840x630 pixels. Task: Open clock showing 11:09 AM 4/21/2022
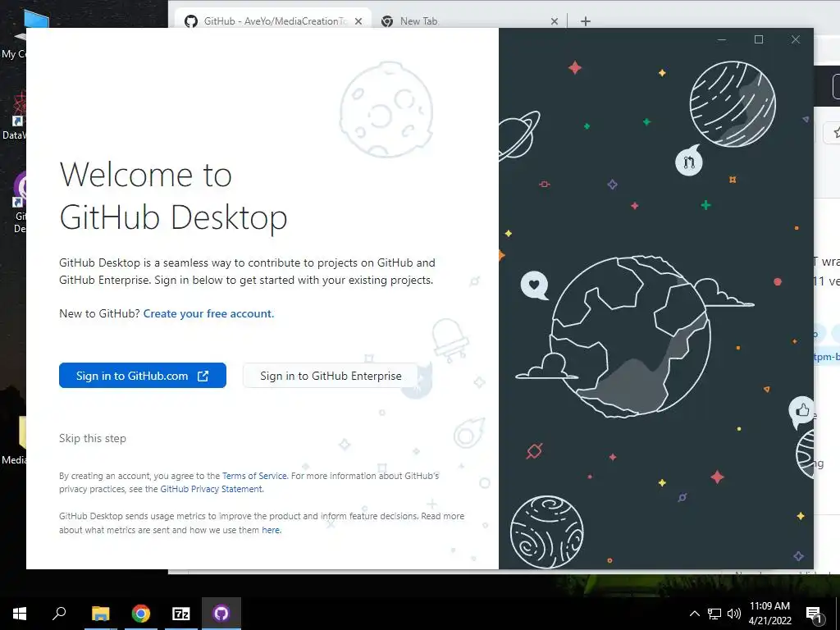click(769, 614)
